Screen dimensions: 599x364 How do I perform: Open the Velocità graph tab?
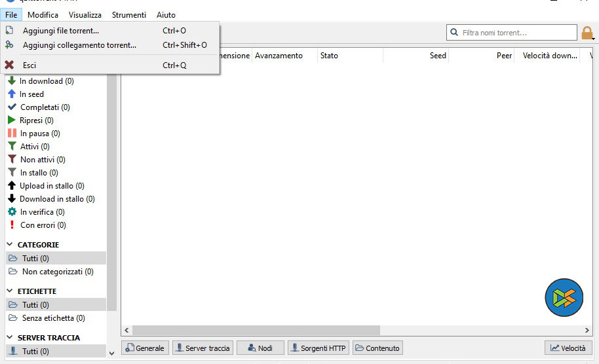pos(568,348)
